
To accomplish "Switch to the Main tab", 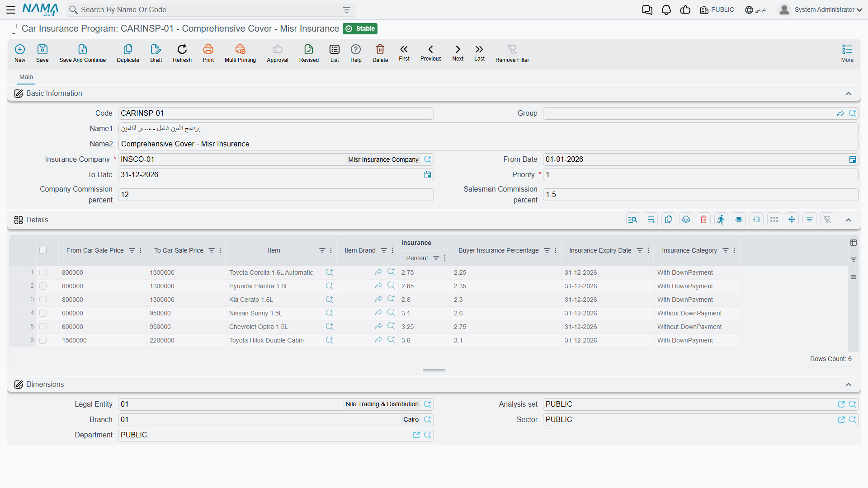I will (26, 77).
